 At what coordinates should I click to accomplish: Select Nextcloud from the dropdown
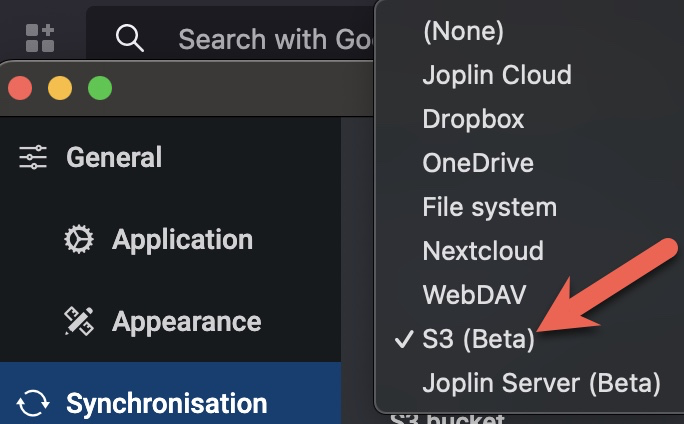[x=483, y=251]
